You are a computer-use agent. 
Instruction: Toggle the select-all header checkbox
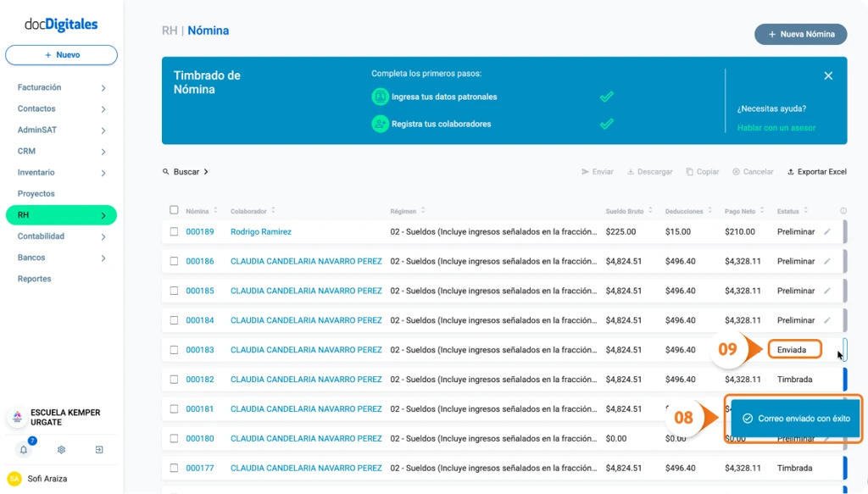174,210
